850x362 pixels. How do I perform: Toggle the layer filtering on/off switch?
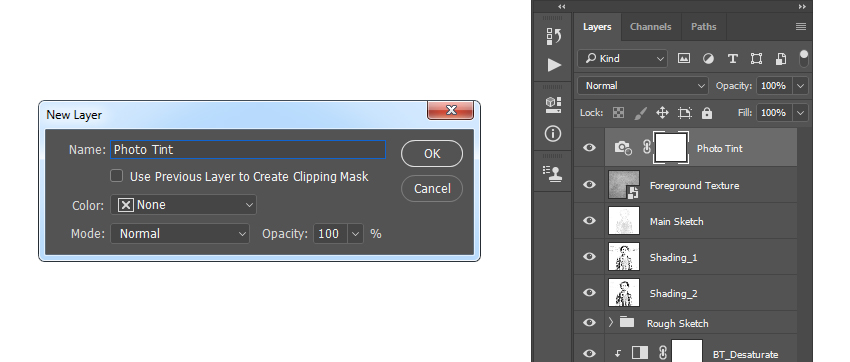click(x=803, y=59)
